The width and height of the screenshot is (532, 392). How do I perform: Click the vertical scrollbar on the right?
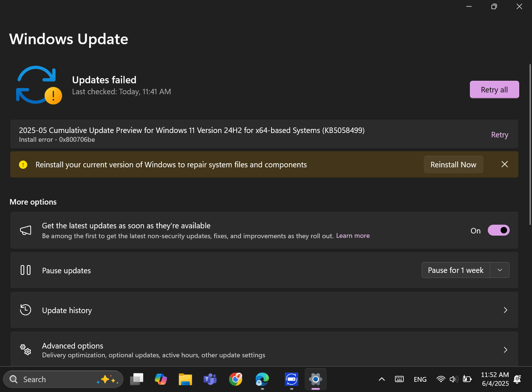click(530, 144)
